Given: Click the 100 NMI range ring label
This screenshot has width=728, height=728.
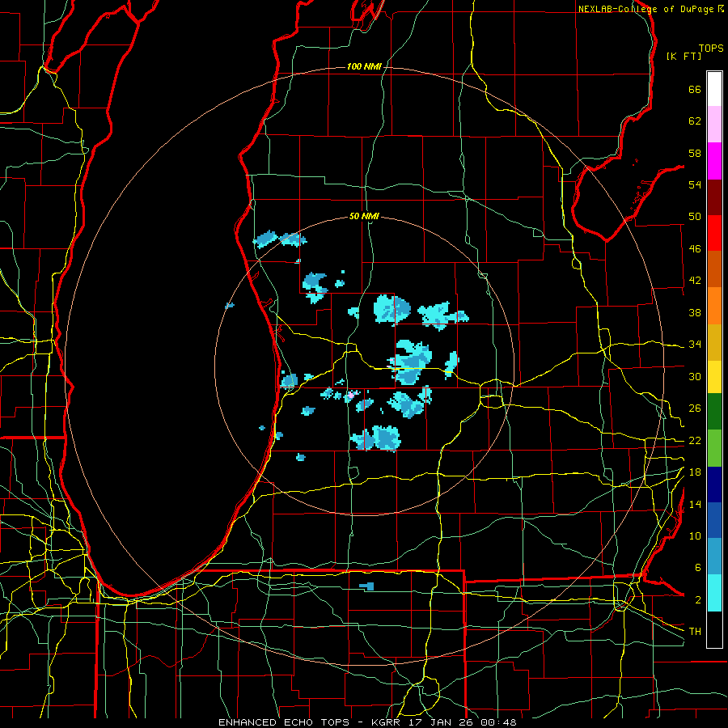Looking at the screenshot, I should click(x=364, y=67).
